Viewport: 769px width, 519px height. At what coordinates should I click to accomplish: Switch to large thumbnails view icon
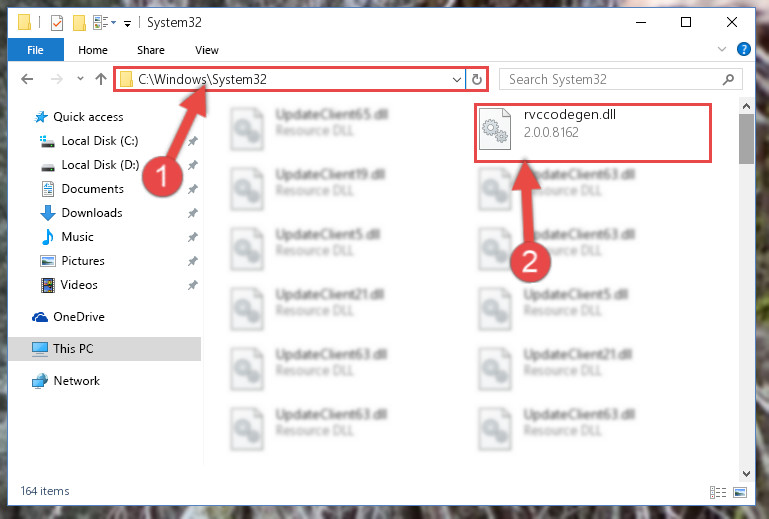[x=740, y=492]
